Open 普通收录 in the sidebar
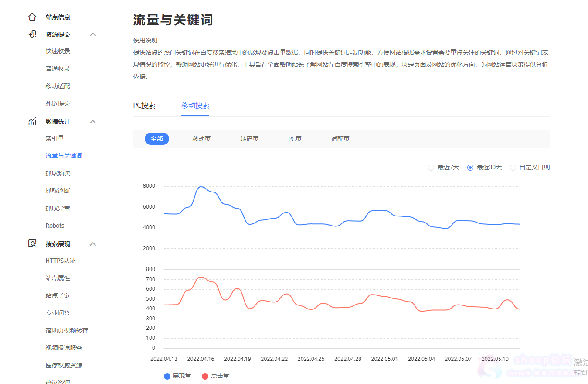588x384 pixels. tap(58, 69)
